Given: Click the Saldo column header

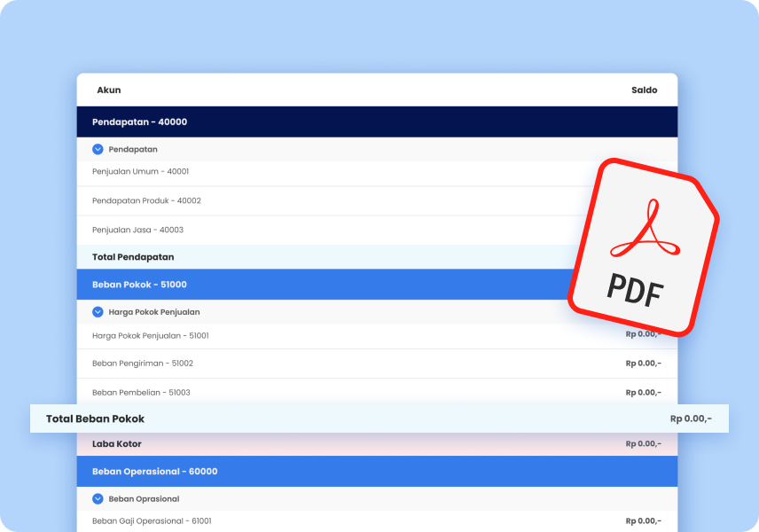Looking at the screenshot, I should coord(645,90).
